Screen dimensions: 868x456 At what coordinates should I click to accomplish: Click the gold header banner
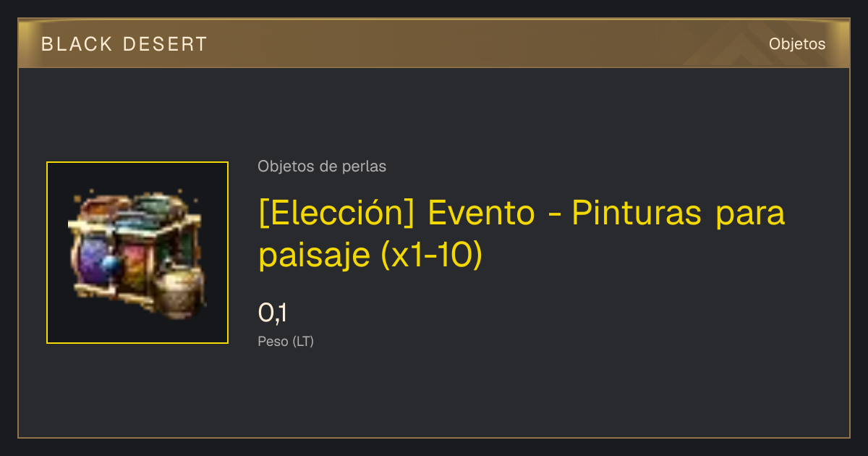(434, 43)
